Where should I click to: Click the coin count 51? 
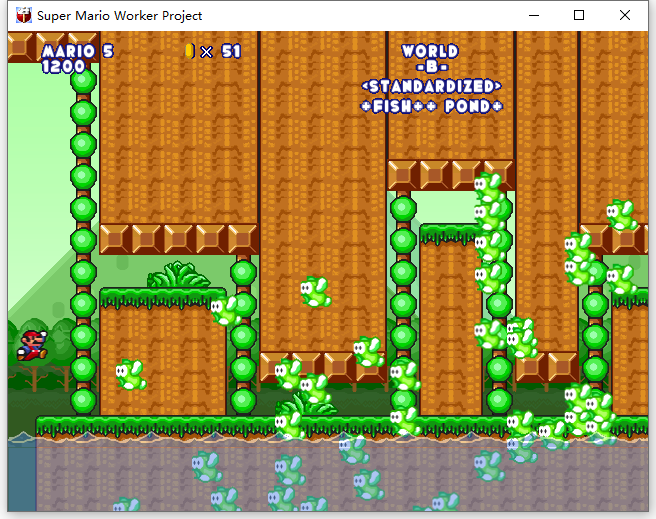click(231, 51)
